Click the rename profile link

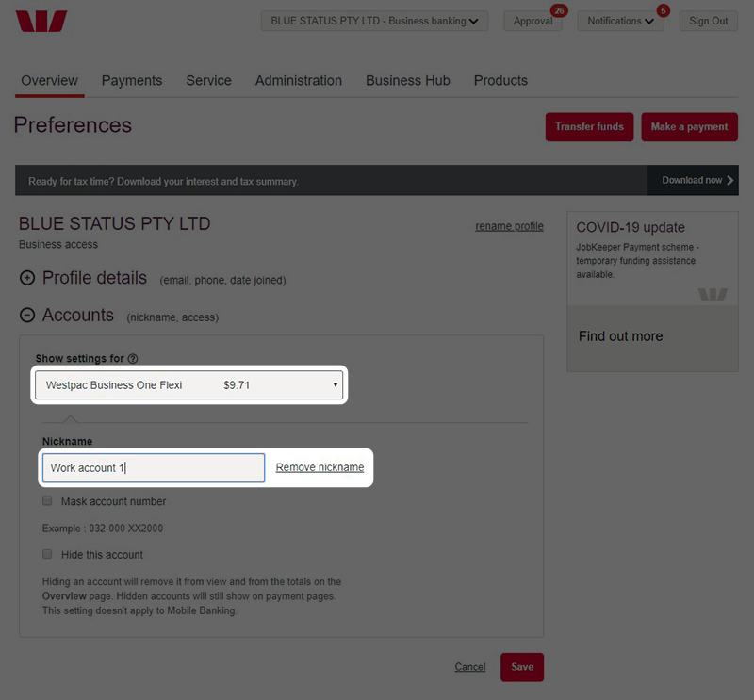pos(509,226)
